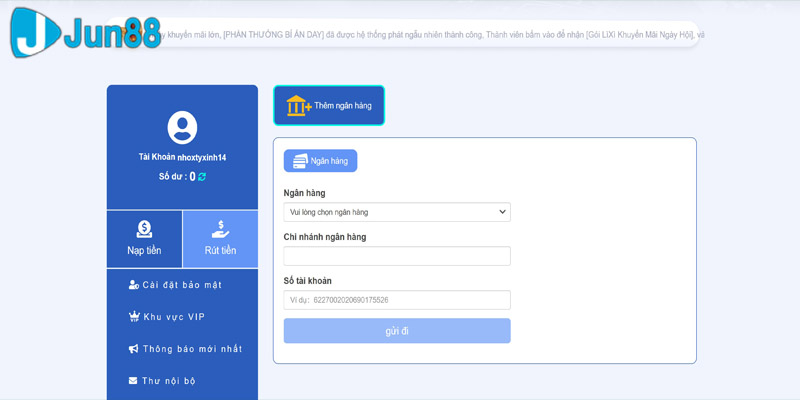
Task: Click the VIP crown icon
Action: click(134, 317)
